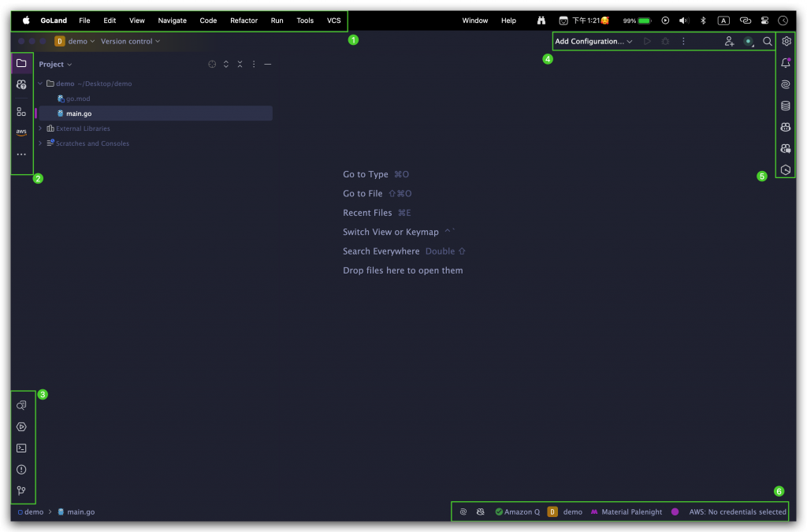This screenshot has width=807, height=532.
Task: Open Project panel options vertical dots
Action: (x=254, y=65)
